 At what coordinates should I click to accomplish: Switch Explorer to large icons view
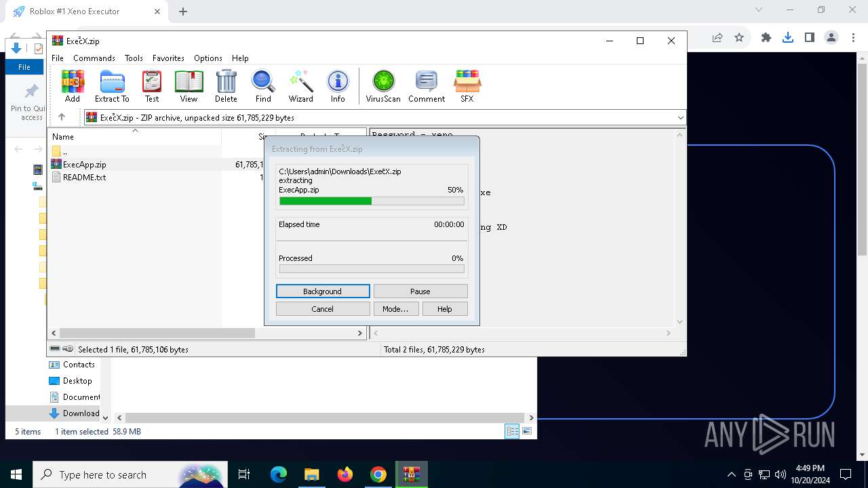(527, 431)
